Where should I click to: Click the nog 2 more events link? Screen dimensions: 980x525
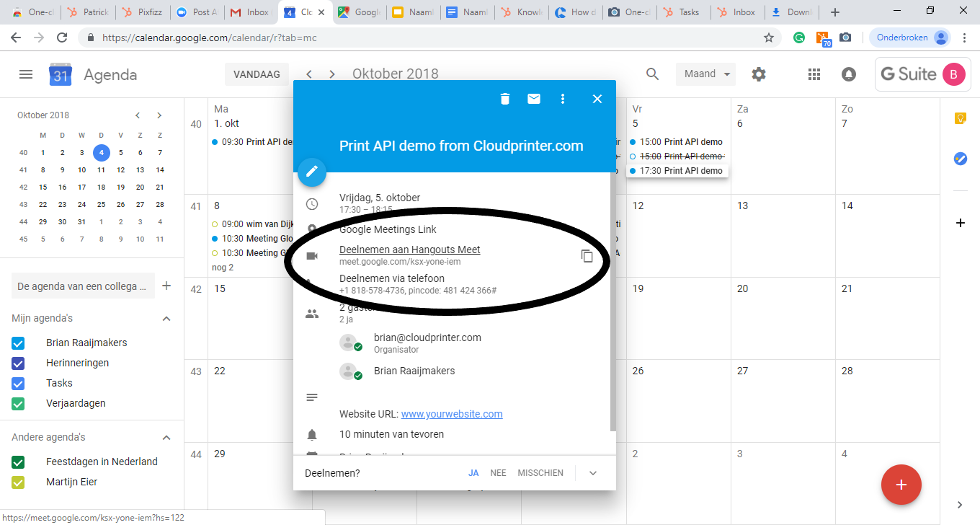coord(222,267)
